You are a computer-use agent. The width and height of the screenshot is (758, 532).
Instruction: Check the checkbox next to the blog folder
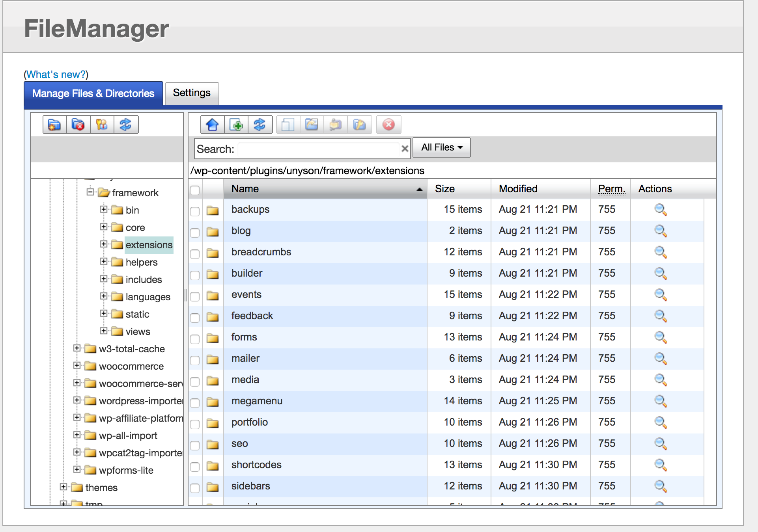195,233
